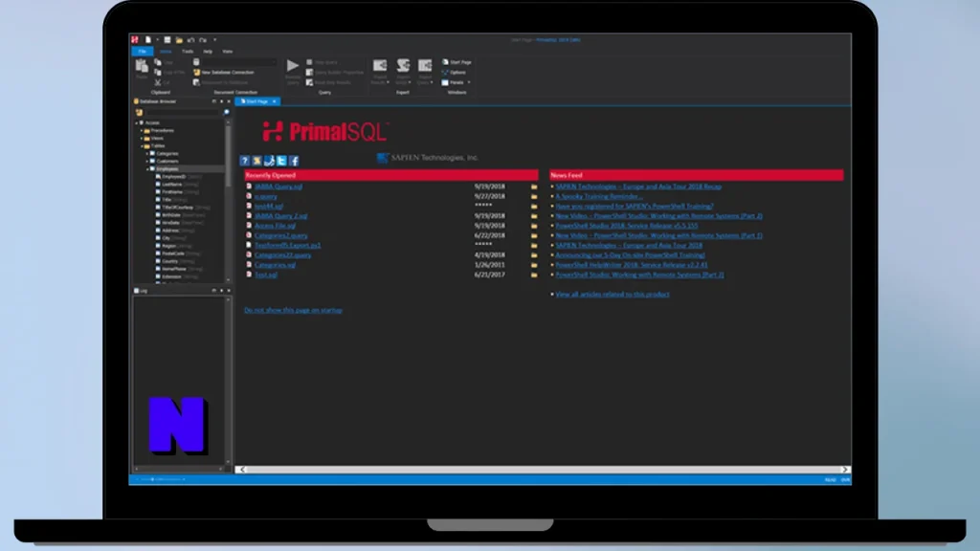980x551 pixels.
Task: Click the Facebook icon on Start Page
Action: coord(295,161)
